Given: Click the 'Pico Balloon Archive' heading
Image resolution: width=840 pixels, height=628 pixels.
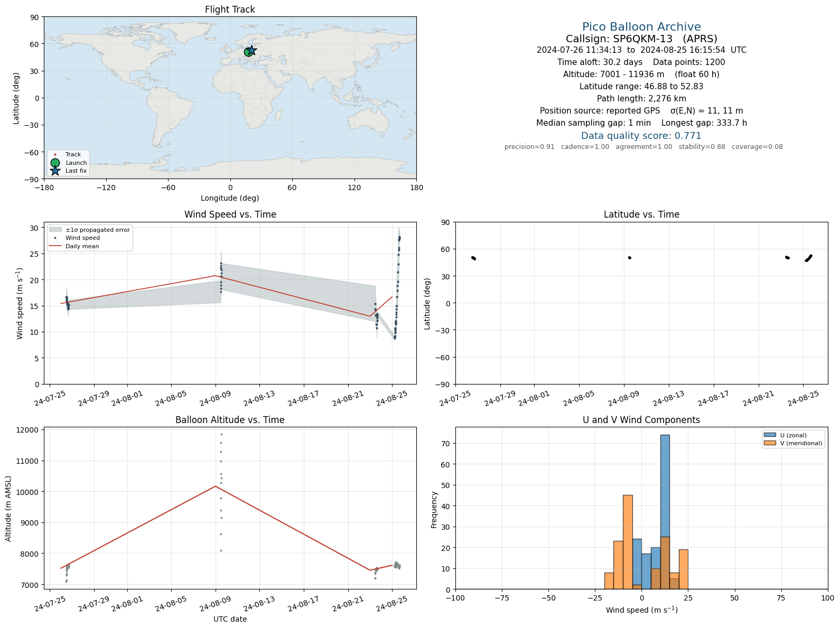Looking at the screenshot, I should [x=641, y=27].
